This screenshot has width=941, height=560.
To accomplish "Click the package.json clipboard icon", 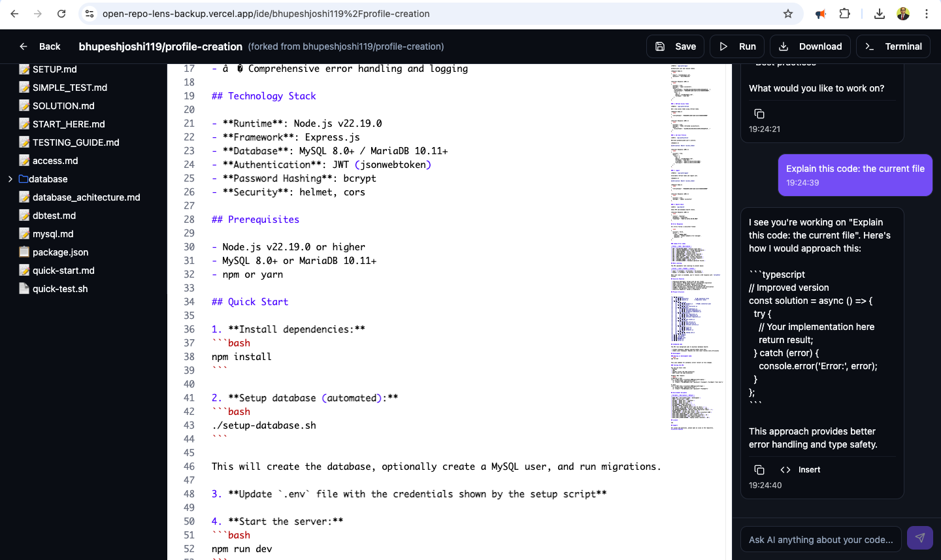I will tap(24, 252).
